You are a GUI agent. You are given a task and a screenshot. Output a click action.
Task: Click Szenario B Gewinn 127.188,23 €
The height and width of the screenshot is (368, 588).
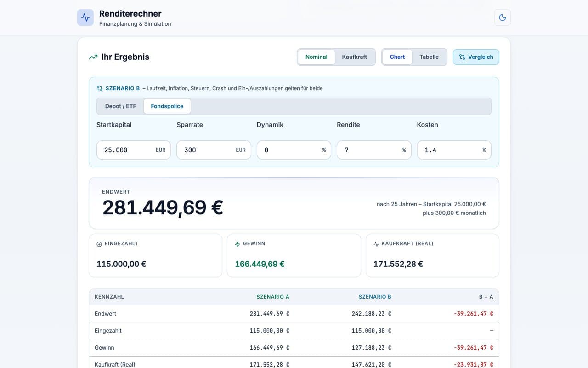(372, 348)
